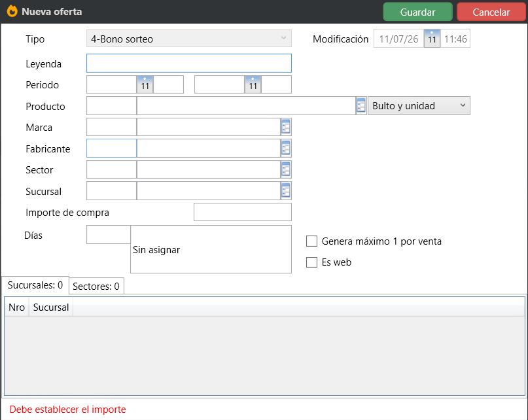The height and width of the screenshot is (420, 528).
Task: Click the Importe de compra field
Action: 243,212
